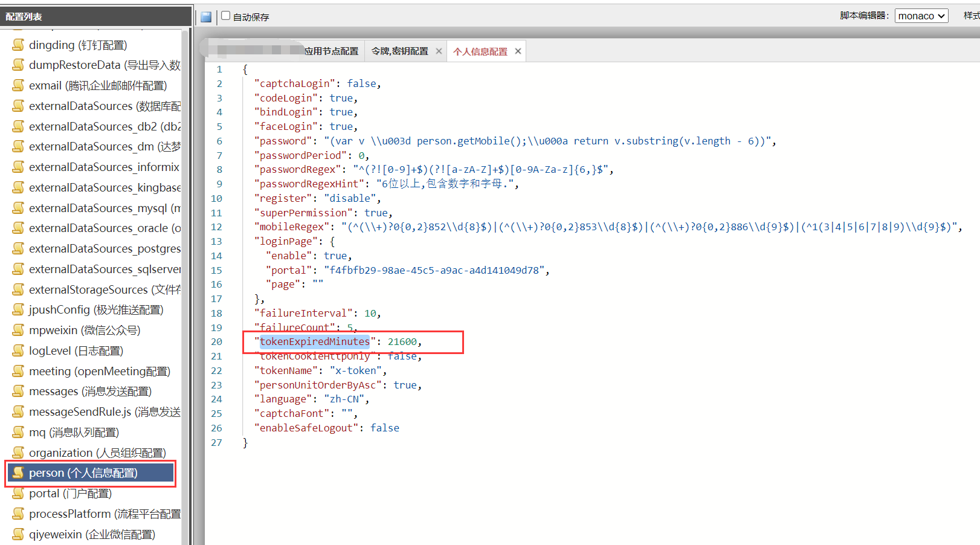This screenshot has height=545, width=980.
Task: Click the highlighted tokenExpiredMinutes key
Action: 315,342
